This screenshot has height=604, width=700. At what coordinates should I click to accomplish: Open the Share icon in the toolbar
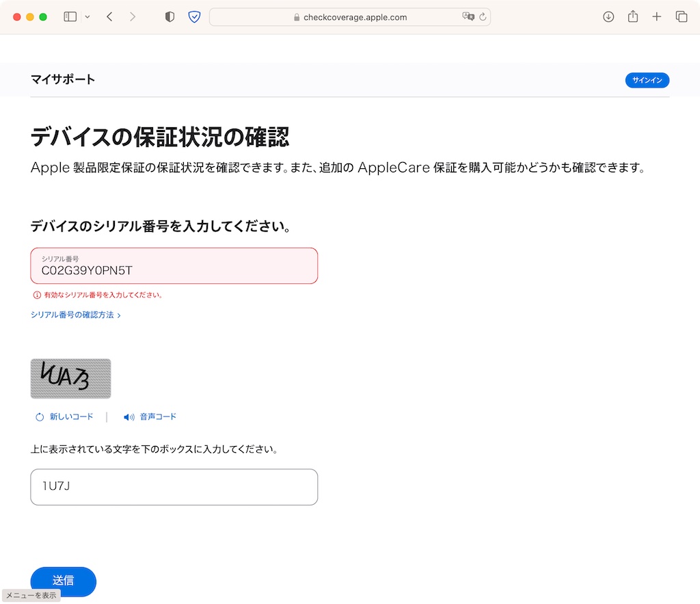(632, 16)
